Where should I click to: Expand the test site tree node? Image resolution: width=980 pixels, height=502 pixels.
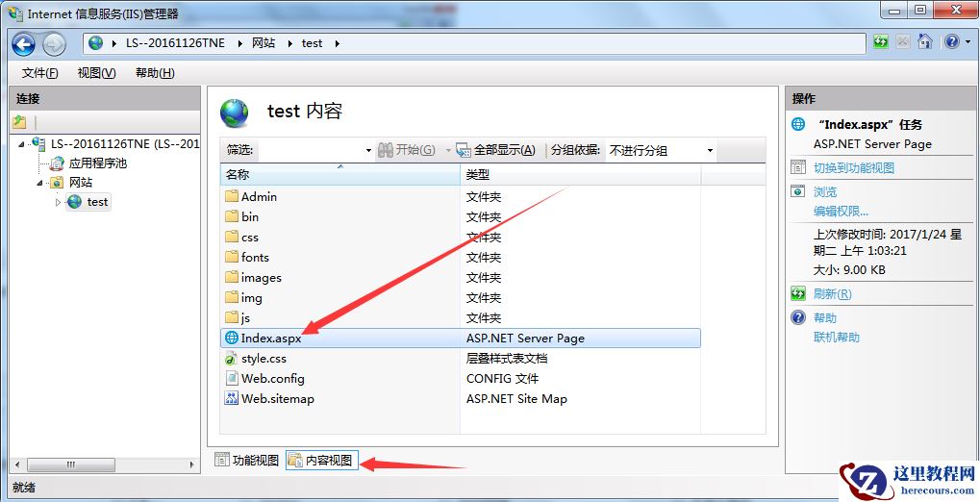point(58,203)
